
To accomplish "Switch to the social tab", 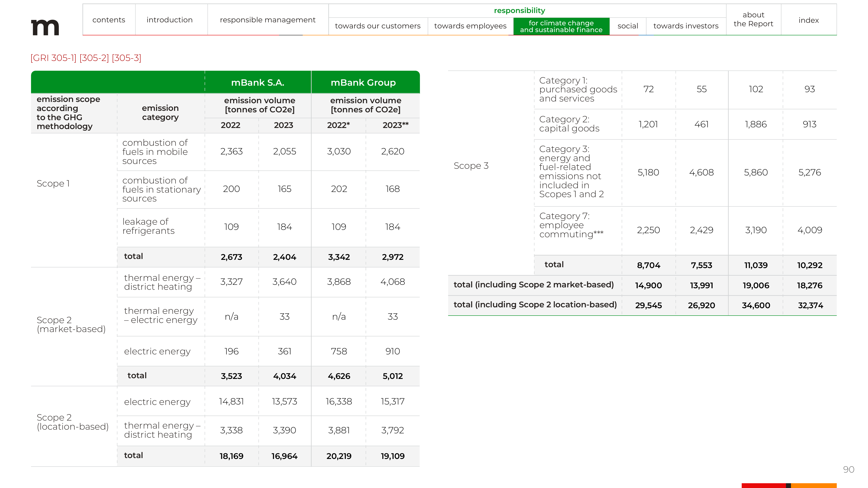I will pos(628,26).
